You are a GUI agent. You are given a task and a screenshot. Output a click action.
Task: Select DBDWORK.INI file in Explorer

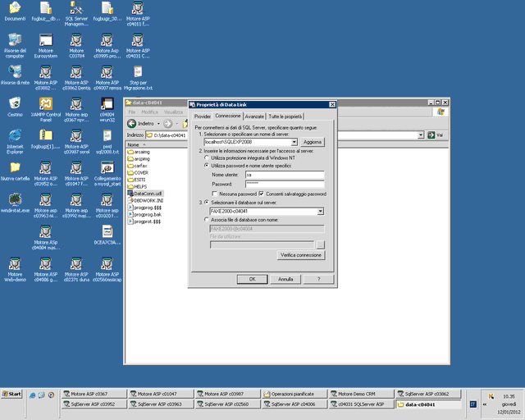coord(145,201)
